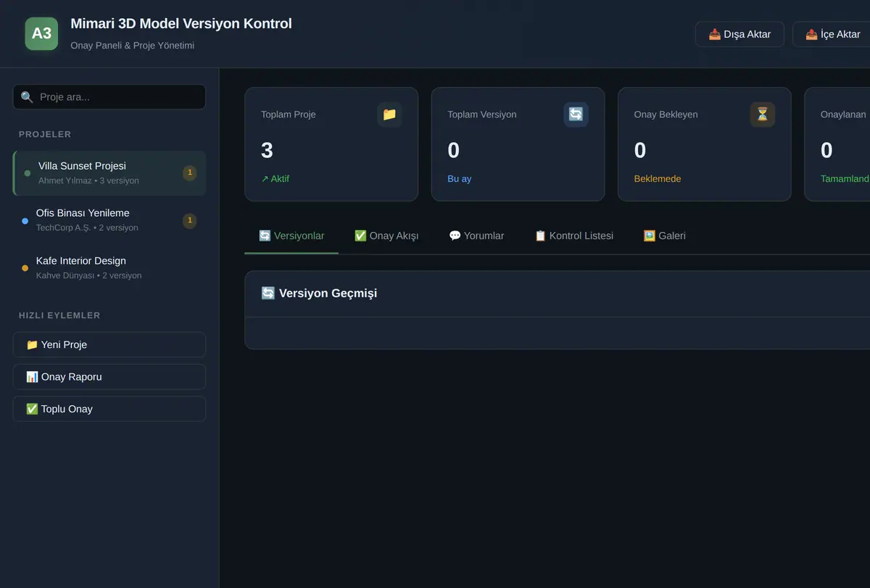Open the Versiyonlar tab
Viewport: 870px width, 588px height.
point(291,236)
